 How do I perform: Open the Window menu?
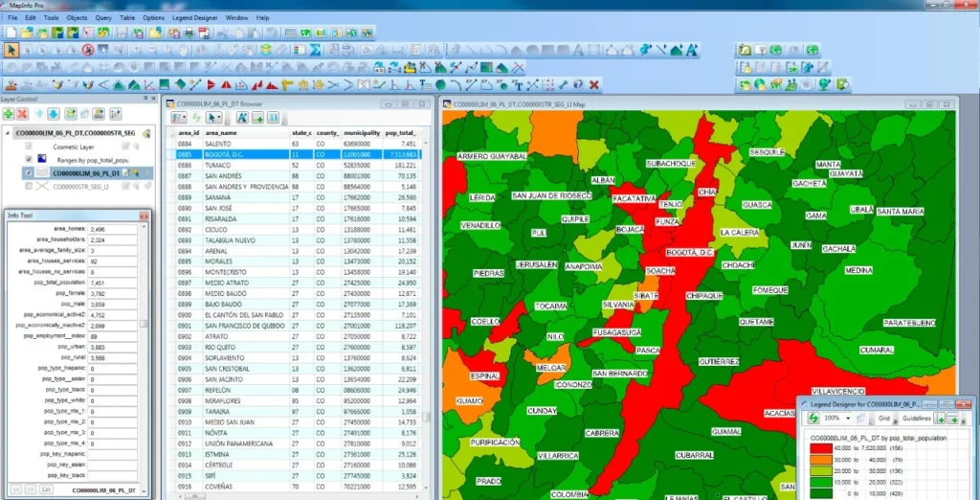click(x=236, y=17)
